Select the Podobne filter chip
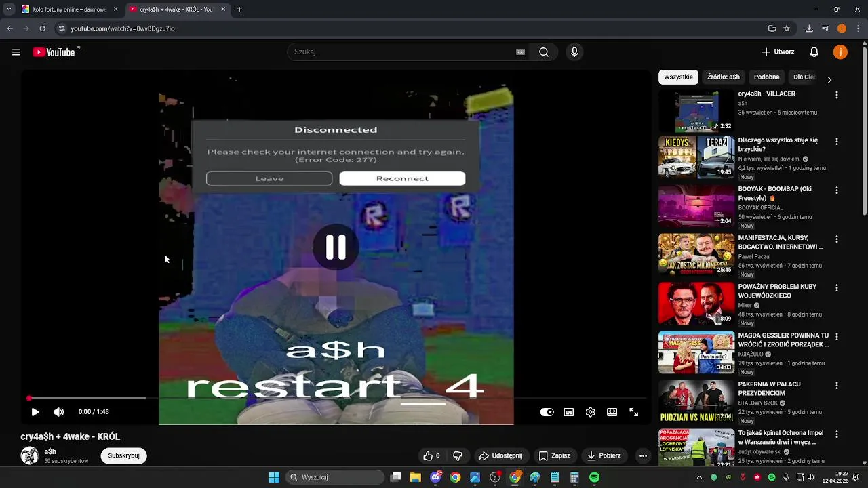Viewport: 868px width, 488px height. 766,77
